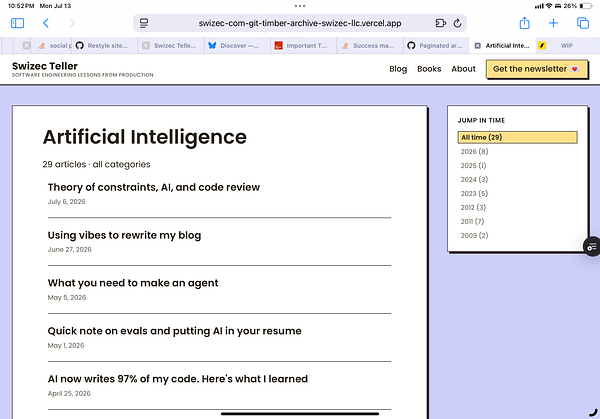Screen dimensions: 600x419
Task: Click the Swizec Teller site logo
Action: 45,66
